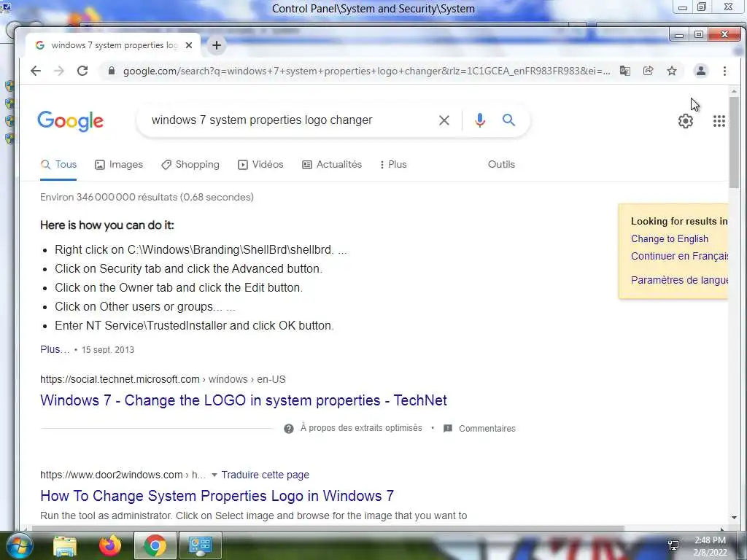Click the Windows Start orb

coord(18,545)
